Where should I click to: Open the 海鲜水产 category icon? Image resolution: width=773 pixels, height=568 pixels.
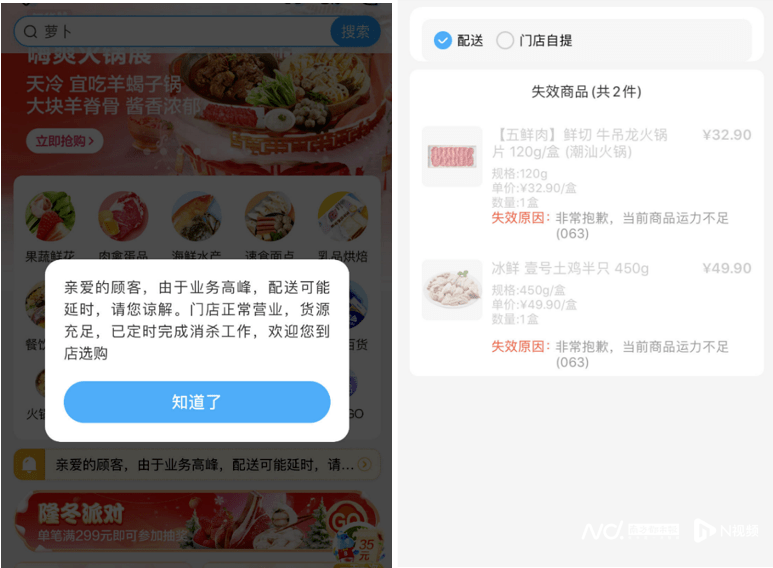(196, 216)
